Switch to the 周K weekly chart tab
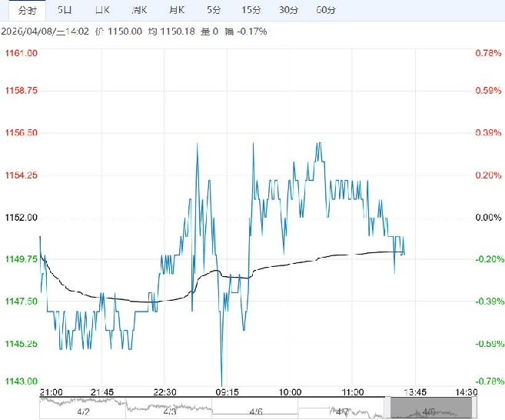Screen dimensions: 505x420 [x=139, y=10]
